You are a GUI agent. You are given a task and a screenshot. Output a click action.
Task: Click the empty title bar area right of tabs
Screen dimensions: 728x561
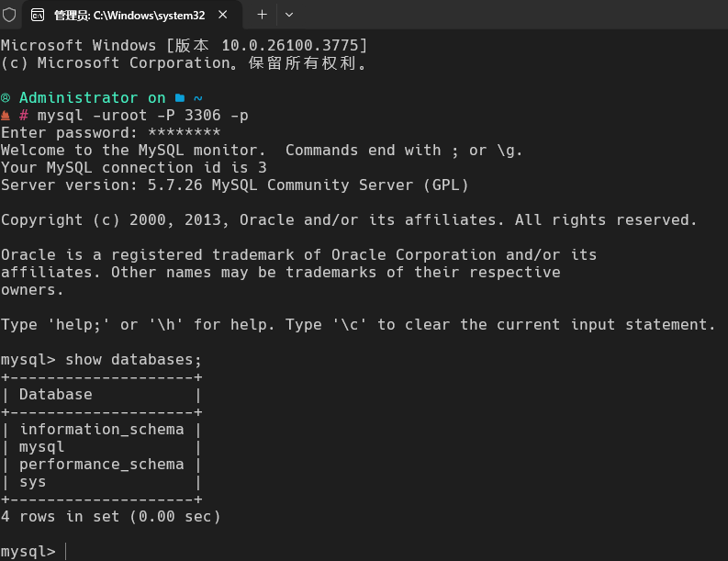pyautogui.click(x=505, y=15)
